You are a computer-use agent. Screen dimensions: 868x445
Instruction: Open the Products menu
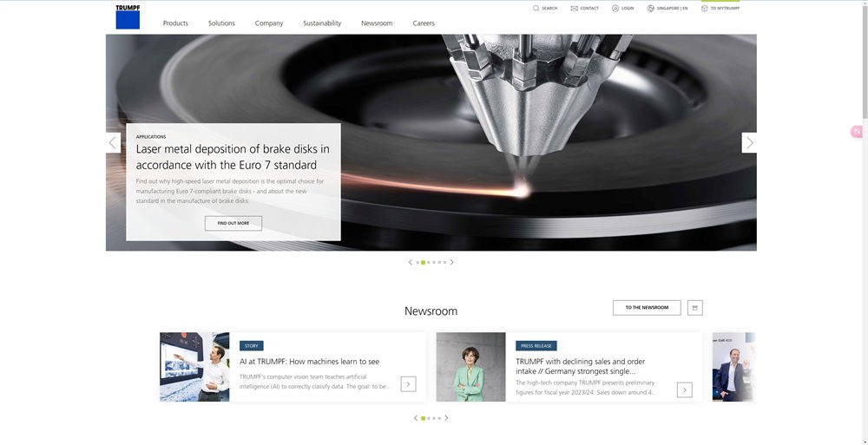pyautogui.click(x=175, y=23)
